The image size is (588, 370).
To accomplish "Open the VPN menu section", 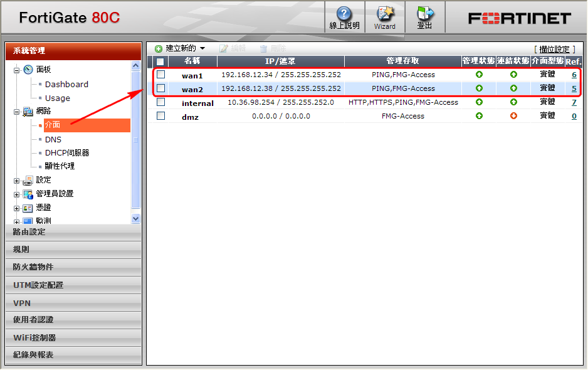I will 73,303.
